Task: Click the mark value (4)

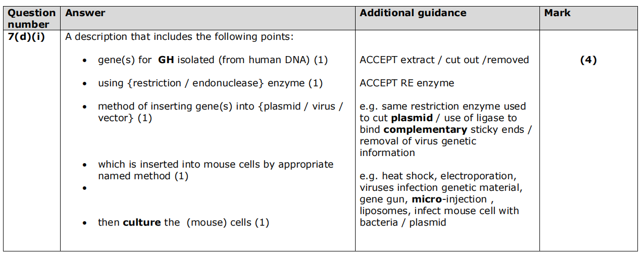Action: pyautogui.click(x=588, y=60)
